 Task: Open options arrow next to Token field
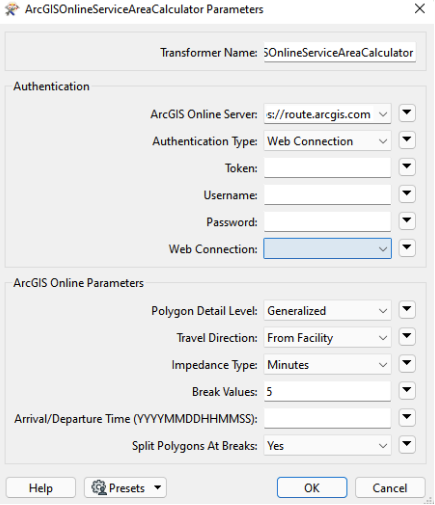[x=407, y=167]
